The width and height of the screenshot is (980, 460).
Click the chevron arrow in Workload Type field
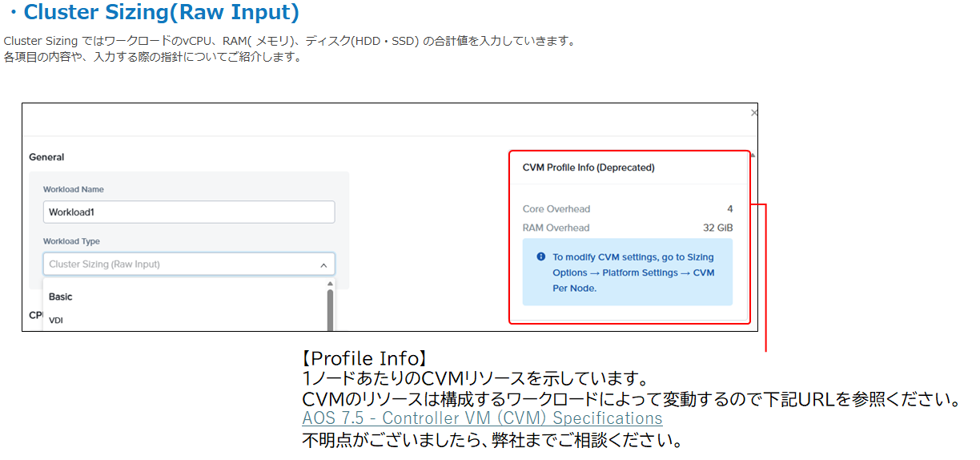(323, 264)
